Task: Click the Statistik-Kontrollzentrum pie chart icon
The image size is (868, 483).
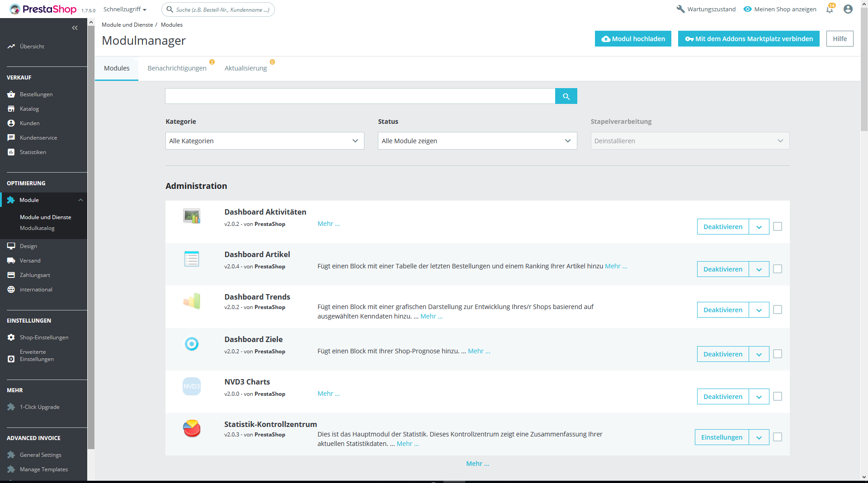Action: click(192, 429)
